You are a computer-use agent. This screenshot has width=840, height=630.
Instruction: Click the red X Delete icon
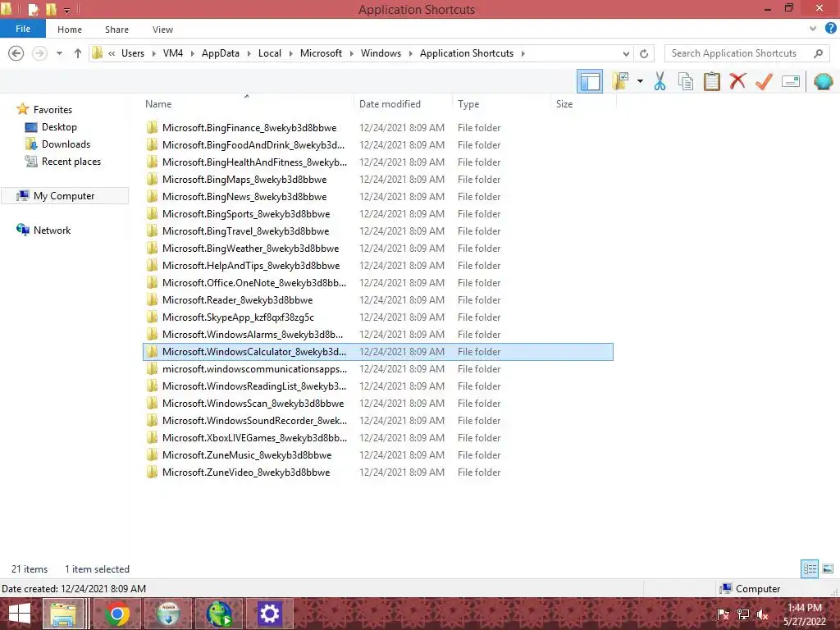coord(737,81)
